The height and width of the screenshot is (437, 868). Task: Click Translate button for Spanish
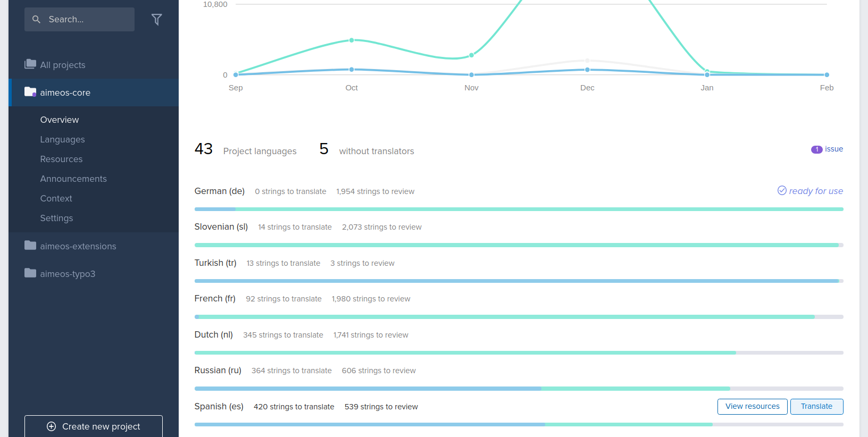(x=816, y=406)
